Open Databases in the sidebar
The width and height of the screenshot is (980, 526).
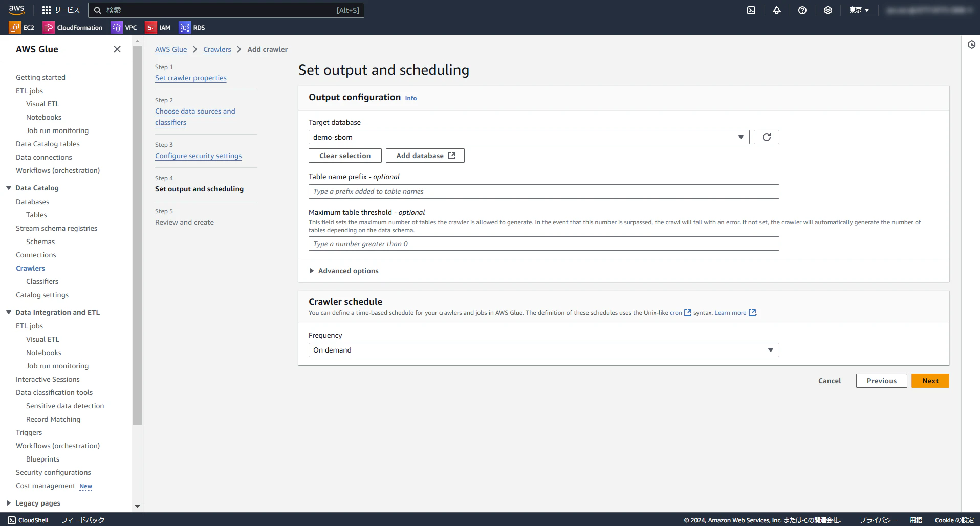point(32,202)
